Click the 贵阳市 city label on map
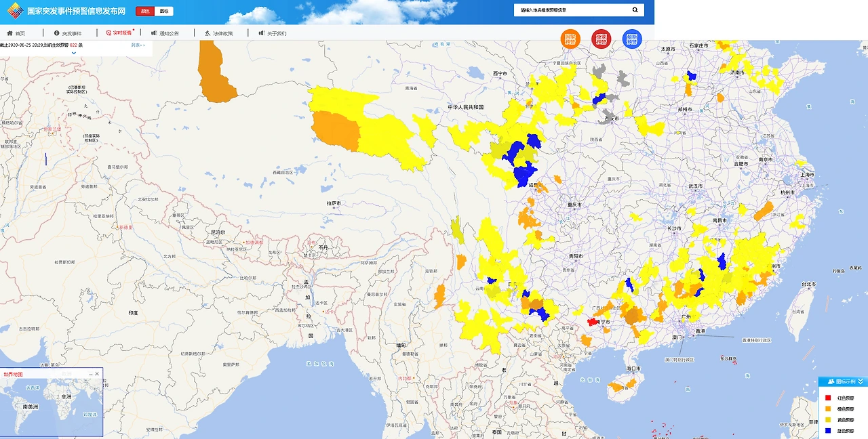Viewport: 868px width, 439px height. (576, 257)
